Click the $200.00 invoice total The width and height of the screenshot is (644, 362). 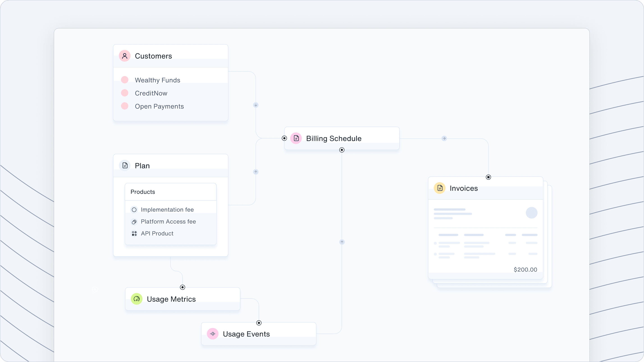click(525, 269)
